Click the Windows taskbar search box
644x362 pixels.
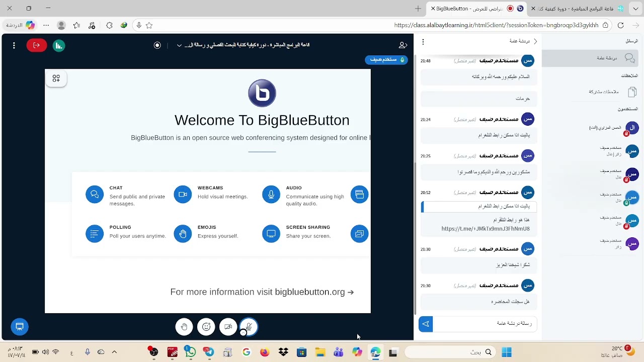(x=451, y=352)
